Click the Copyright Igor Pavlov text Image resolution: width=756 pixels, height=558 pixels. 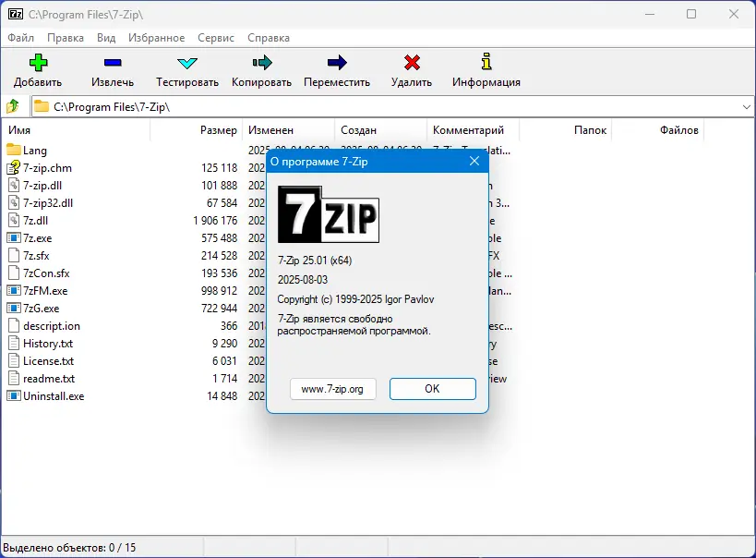pyautogui.click(x=355, y=299)
